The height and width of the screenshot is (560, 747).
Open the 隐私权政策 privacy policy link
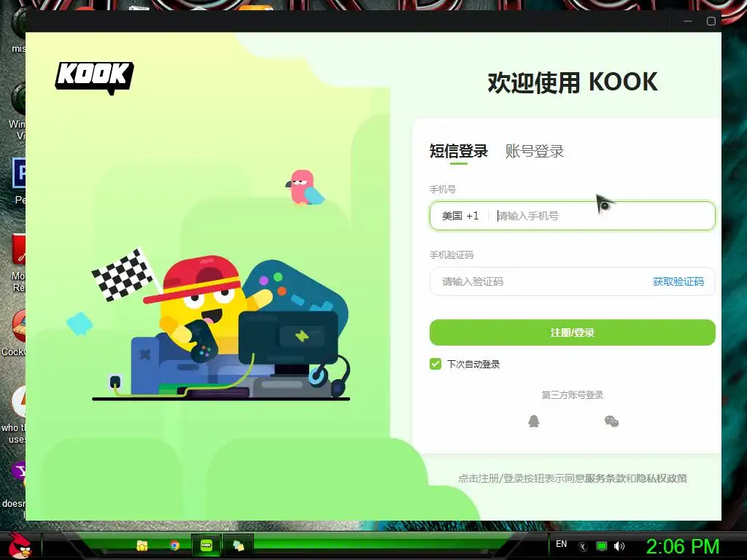[x=661, y=478]
